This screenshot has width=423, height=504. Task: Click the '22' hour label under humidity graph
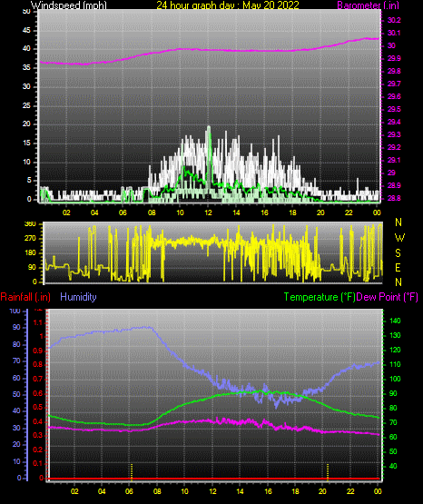tap(350, 491)
